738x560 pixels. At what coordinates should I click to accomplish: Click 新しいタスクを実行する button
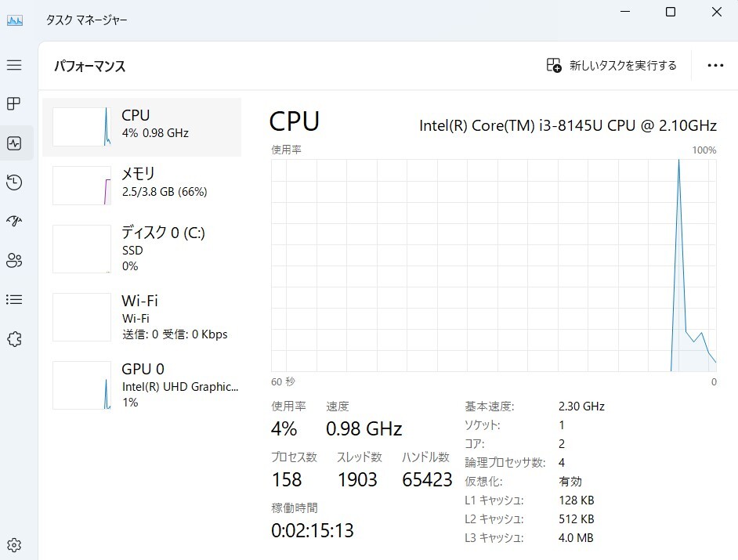pos(612,66)
